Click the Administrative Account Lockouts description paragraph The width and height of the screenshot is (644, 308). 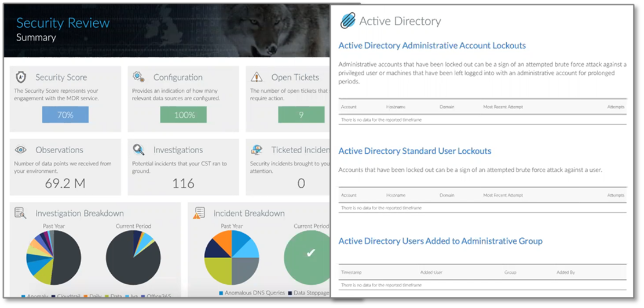tap(482, 73)
